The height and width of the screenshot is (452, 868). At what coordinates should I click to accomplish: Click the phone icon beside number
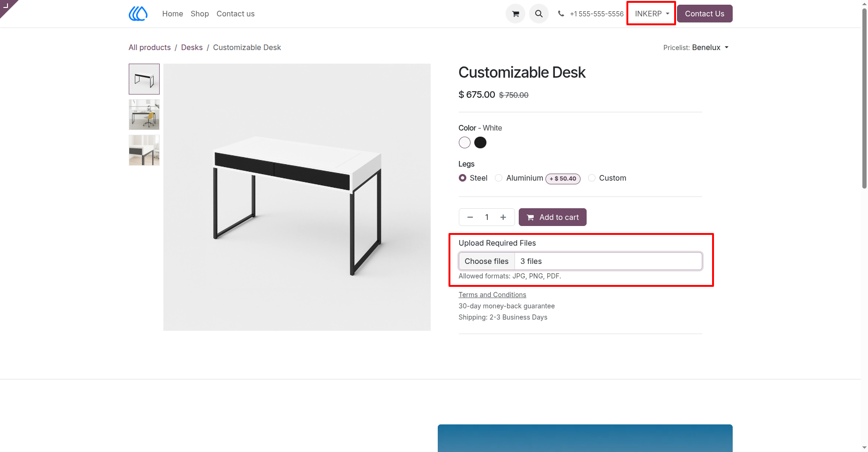[561, 14]
